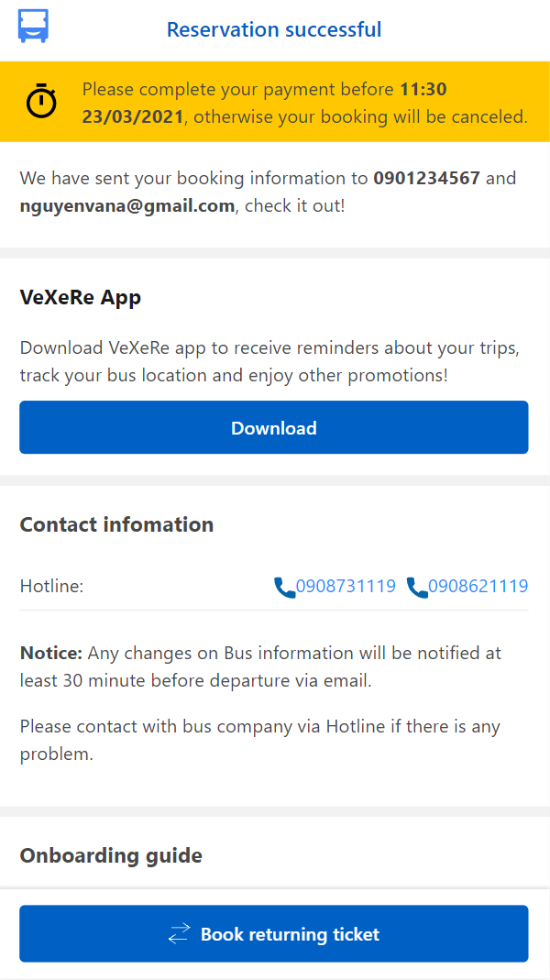This screenshot has width=550, height=980.
Task: Click swap arrows icon on returning ticket button
Action: (180, 934)
